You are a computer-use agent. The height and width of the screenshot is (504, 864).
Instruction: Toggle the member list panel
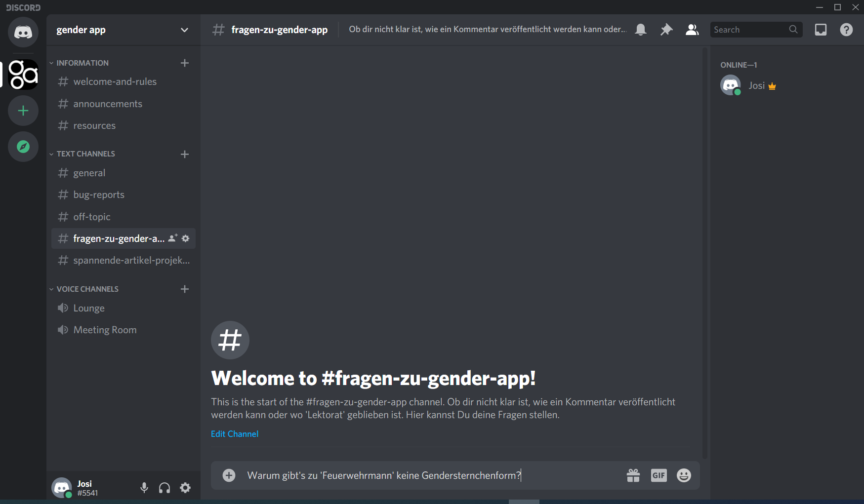pyautogui.click(x=692, y=30)
